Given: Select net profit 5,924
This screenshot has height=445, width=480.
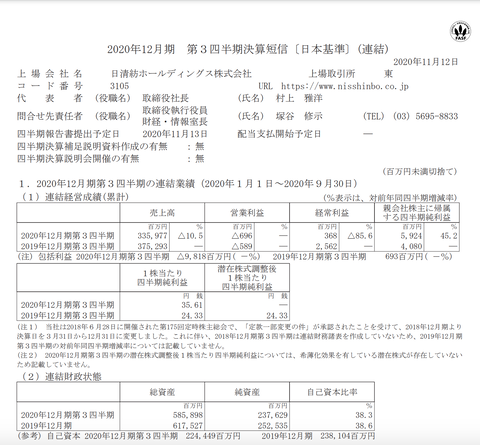Looking at the screenshot, I should coord(410,236).
